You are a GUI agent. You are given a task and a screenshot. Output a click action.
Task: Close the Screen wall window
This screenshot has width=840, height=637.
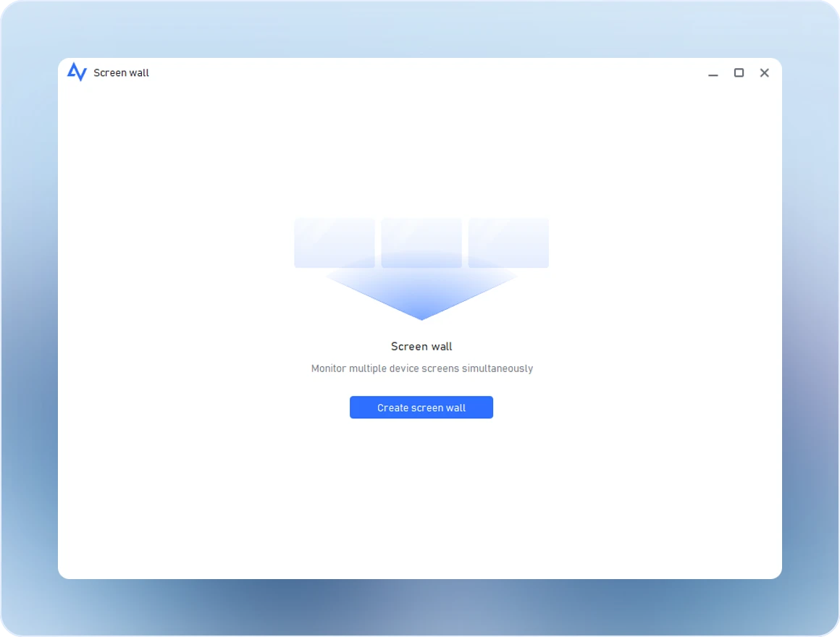point(765,73)
